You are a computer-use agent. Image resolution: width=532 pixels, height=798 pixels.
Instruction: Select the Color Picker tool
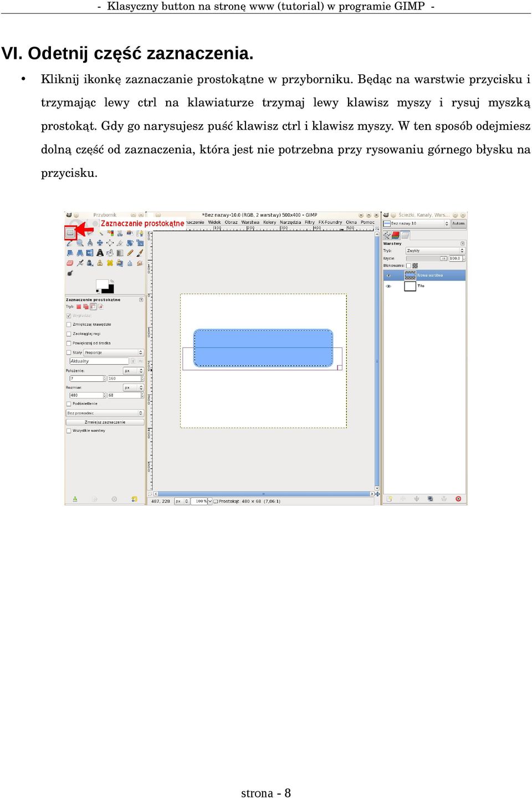[69, 243]
